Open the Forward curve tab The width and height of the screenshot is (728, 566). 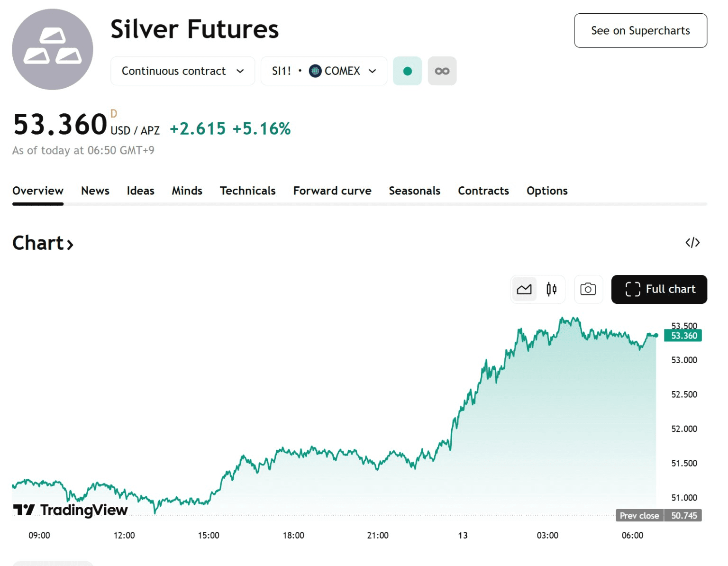(x=332, y=191)
